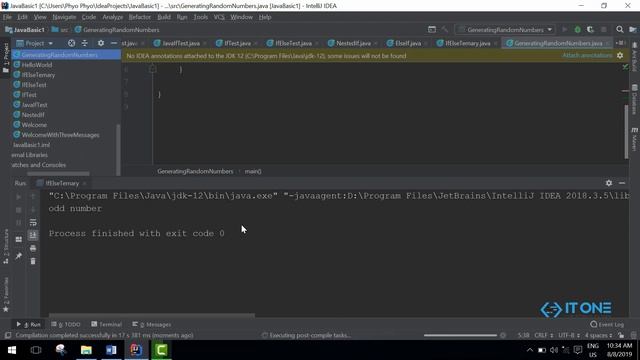The image size is (640, 360).
Task: Click the Build project hammer icon
Action: [x=445, y=30]
